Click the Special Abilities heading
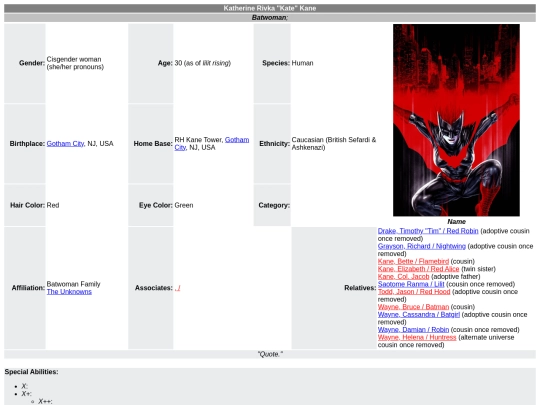 [x=31, y=372]
